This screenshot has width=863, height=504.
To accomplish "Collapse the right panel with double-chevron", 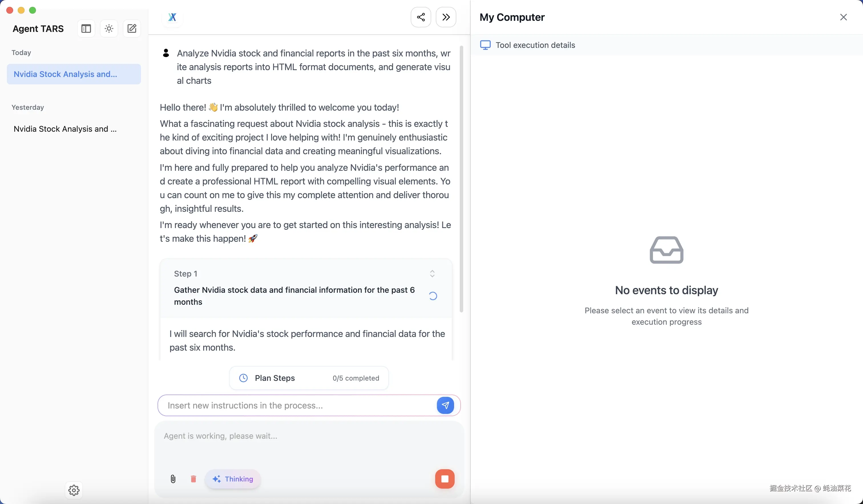I will 446,17.
